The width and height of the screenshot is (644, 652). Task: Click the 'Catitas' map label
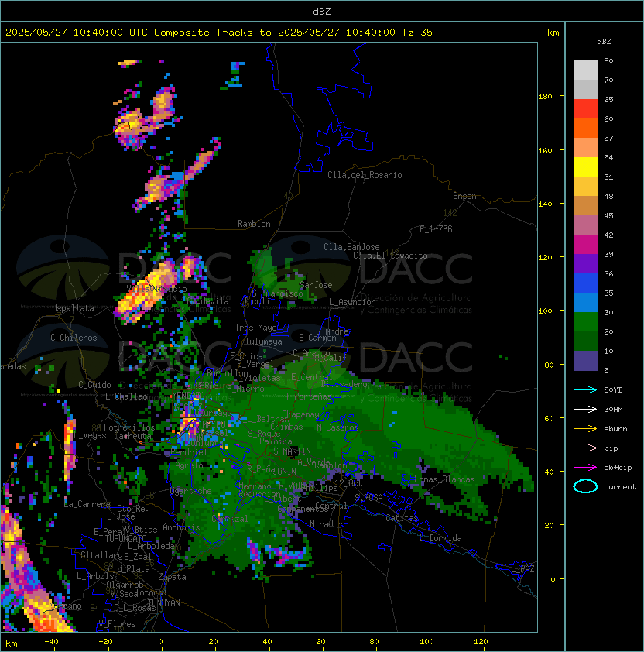(x=402, y=518)
